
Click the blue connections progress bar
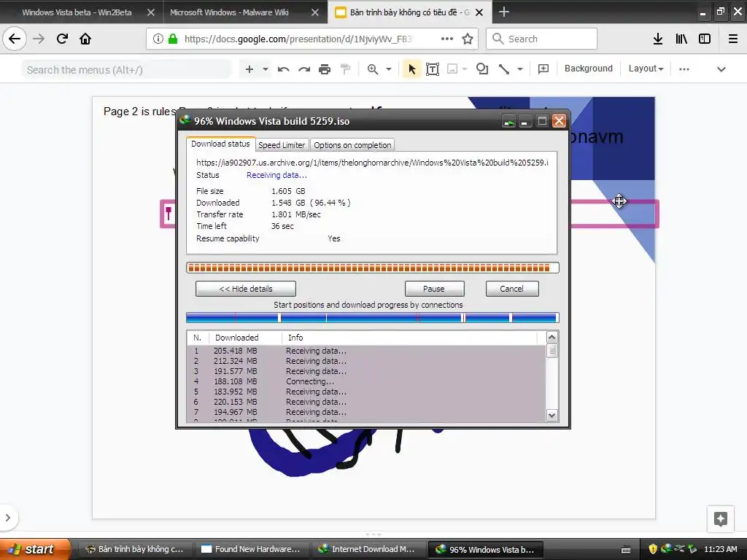pos(373,318)
